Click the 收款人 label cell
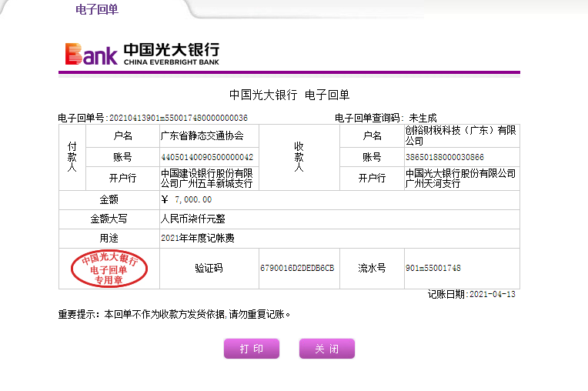 (299, 157)
